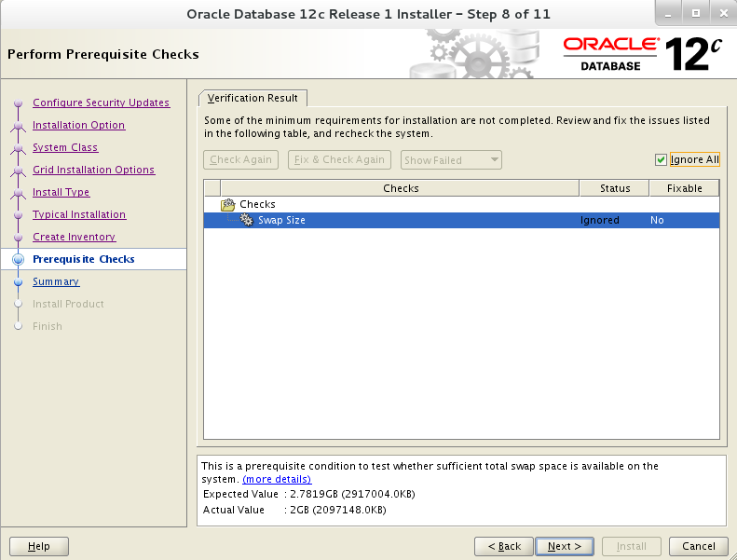Go to Typical Installation step
The width and height of the screenshot is (737, 560).
(x=79, y=214)
